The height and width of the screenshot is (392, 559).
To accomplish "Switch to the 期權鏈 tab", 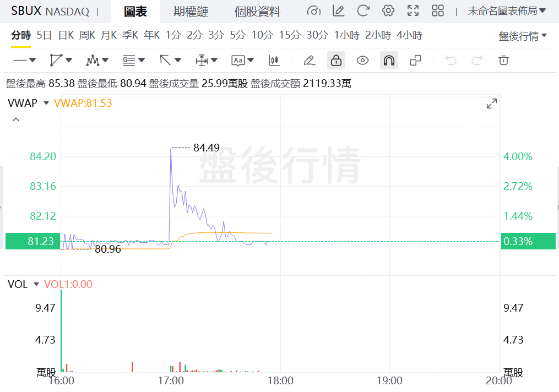I will [191, 12].
